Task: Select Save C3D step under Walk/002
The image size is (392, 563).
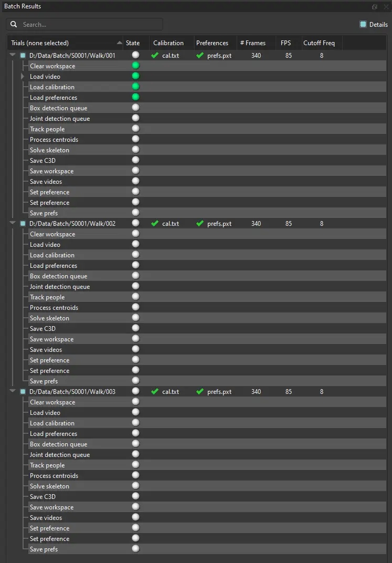Action: [43, 328]
